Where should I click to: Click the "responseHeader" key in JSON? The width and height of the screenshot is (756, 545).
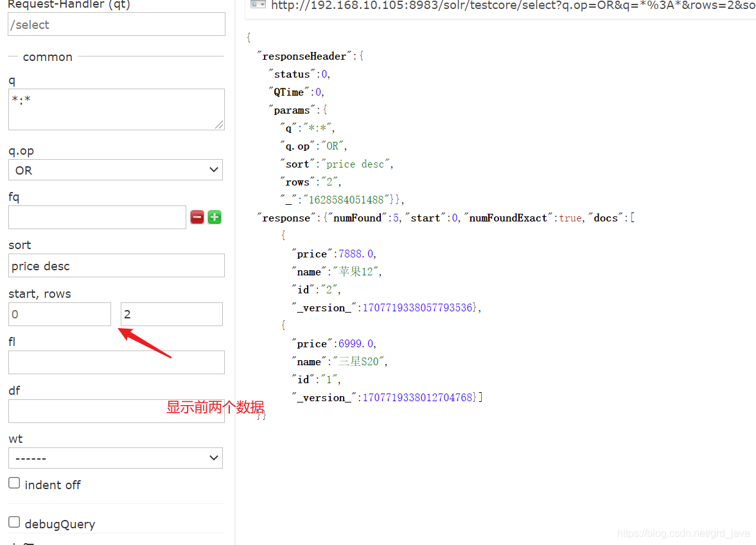click(304, 56)
